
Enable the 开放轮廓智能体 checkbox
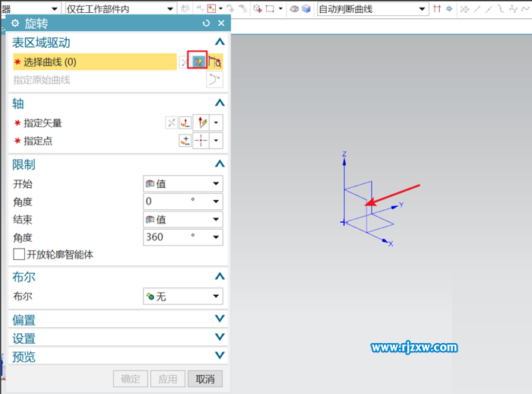[x=19, y=254]
